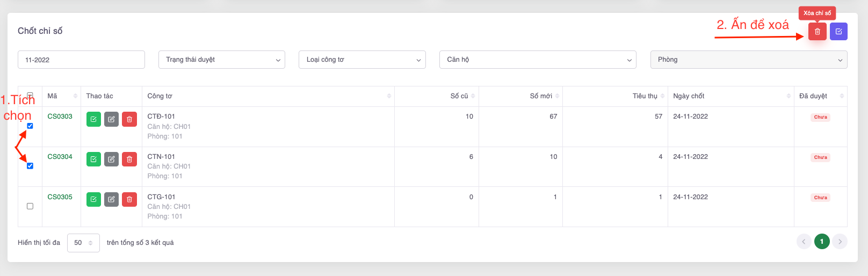
Task: Change the 50 results per page selector
Action: click(83, 243)
